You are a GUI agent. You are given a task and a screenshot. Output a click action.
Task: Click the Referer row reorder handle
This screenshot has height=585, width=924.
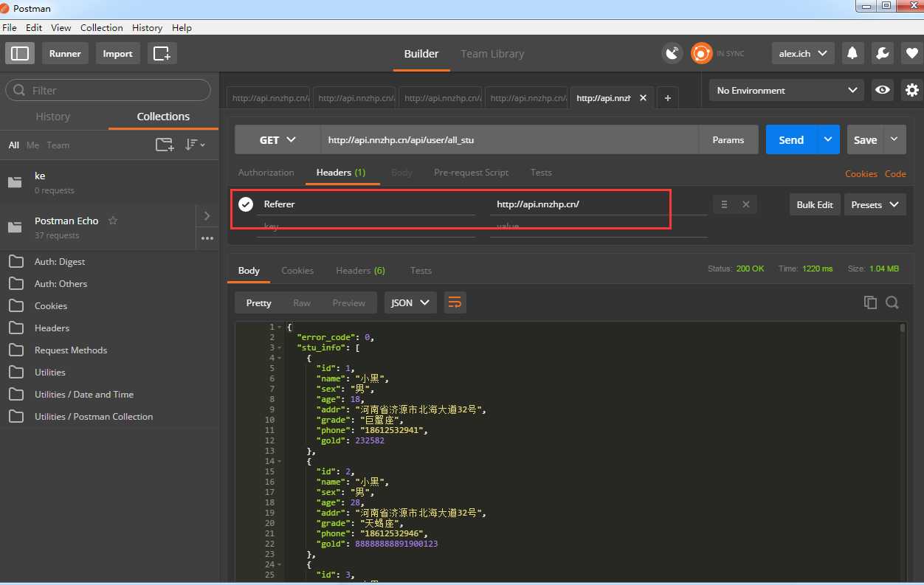coord(724,204)
